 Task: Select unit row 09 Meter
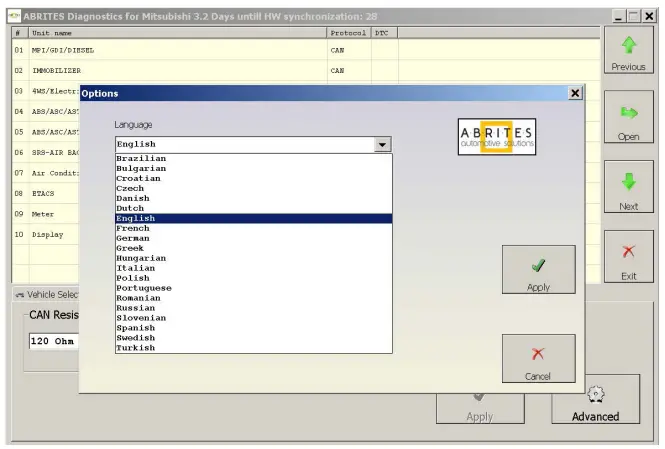tap(46, 214)
